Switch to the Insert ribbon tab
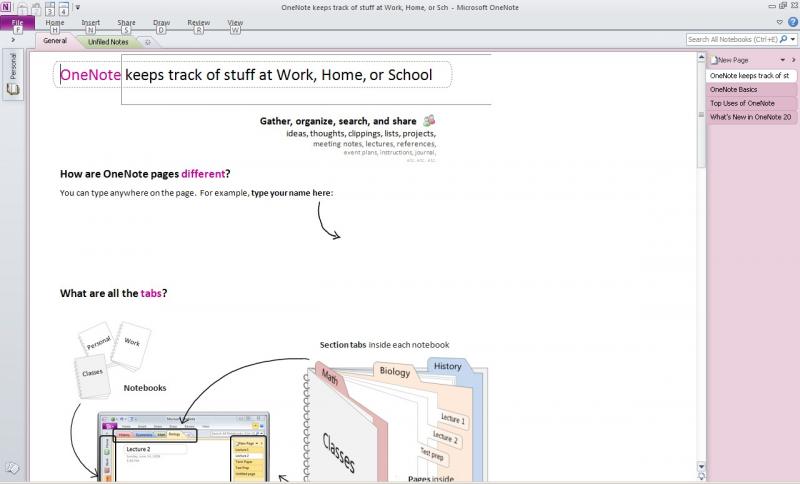The height and width of the screenshot is (484, 800). pyautogui.click(x=91, y=23)
